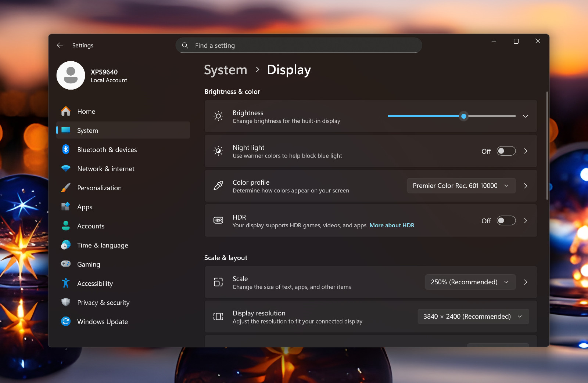
Task: Click the Network wifi icon
Action: [66, 169]
